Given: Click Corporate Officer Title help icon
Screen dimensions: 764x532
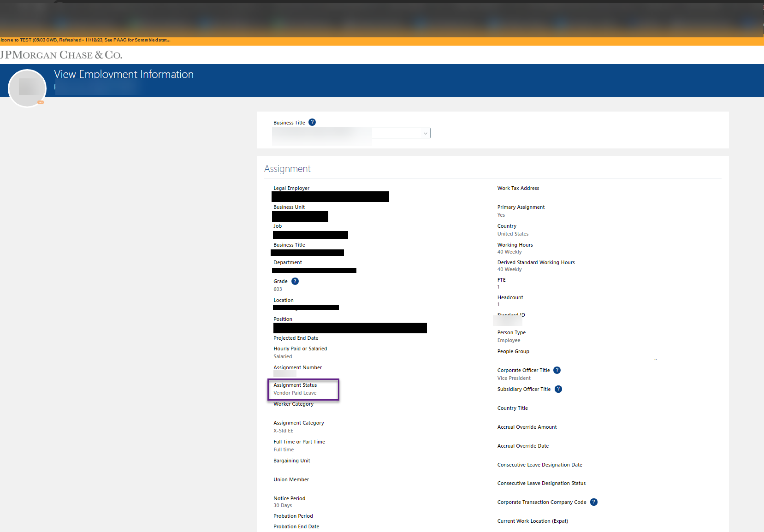Looking at the screenshot, I should (557, 370).
